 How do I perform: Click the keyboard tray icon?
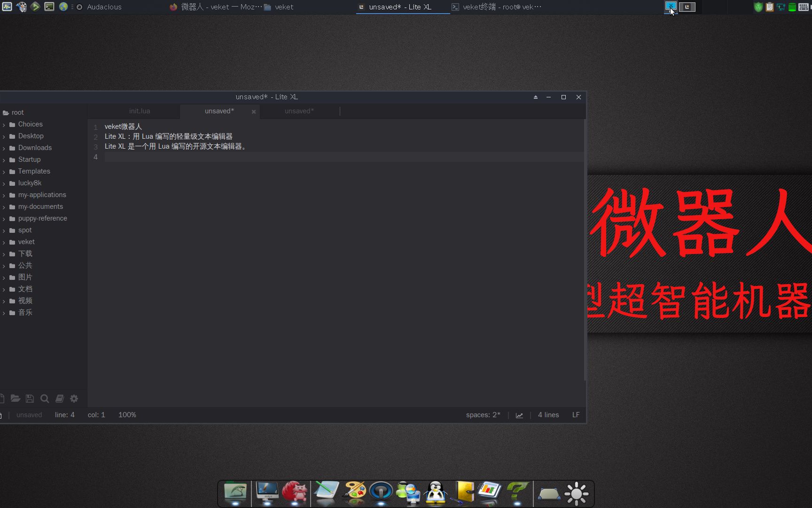click(804, 7)
